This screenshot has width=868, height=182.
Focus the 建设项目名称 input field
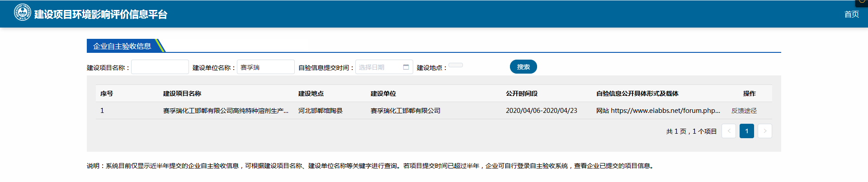pos(160,67)
